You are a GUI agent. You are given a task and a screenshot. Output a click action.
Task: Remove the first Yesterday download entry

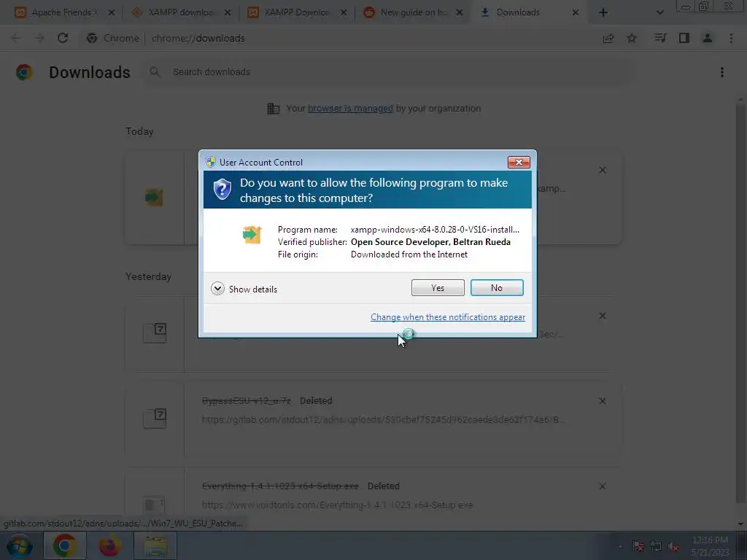[603, 316]
